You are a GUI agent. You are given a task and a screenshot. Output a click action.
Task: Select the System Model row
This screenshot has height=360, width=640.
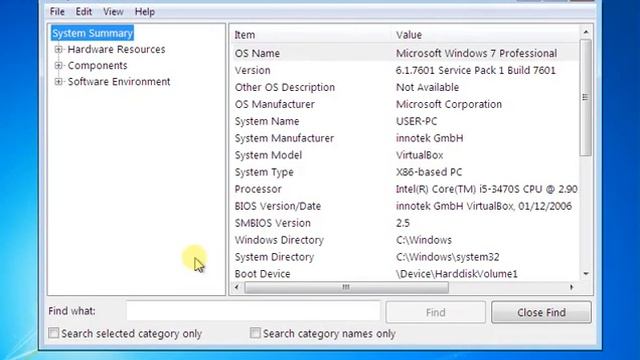(405, 155)
